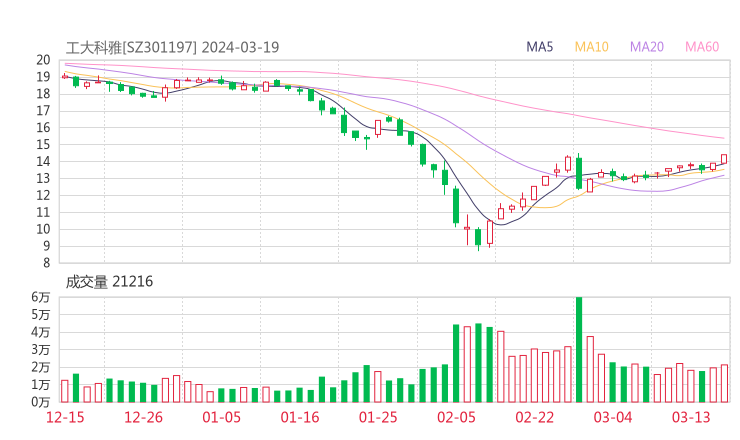Viewport: 740px width, 440px height.
Task: Click the volume axis label 6万
Action: pyautogui.click(x=41, y=297)
